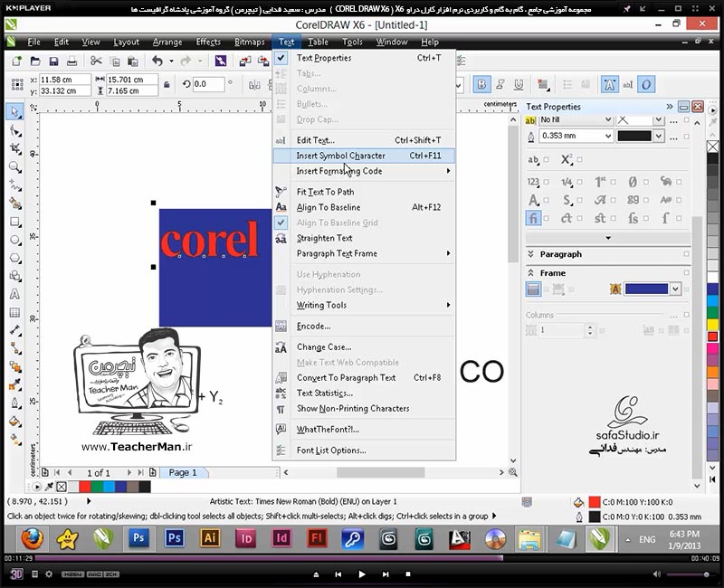Collapse the Frame section
Image resolution: width=724 pixels, height=588 pixels.
(531, 273)
